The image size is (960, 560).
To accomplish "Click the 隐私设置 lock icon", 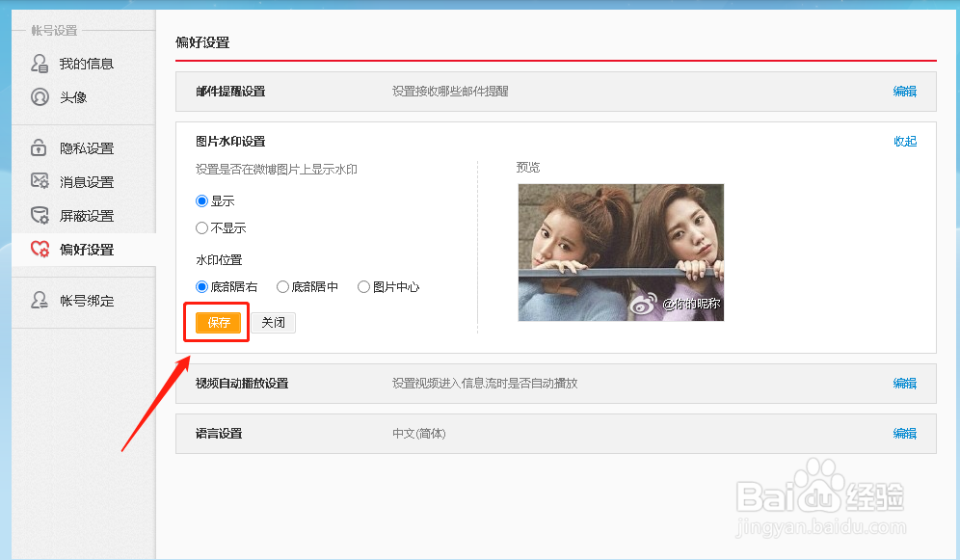I will (39, 147).
